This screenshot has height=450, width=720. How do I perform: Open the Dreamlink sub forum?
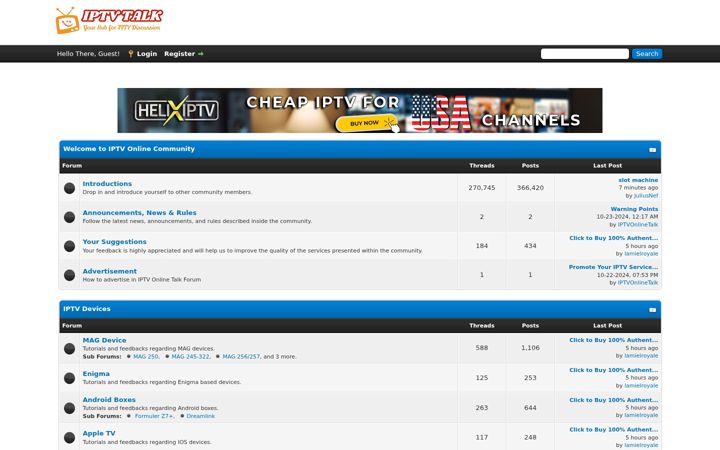[201, 416]
